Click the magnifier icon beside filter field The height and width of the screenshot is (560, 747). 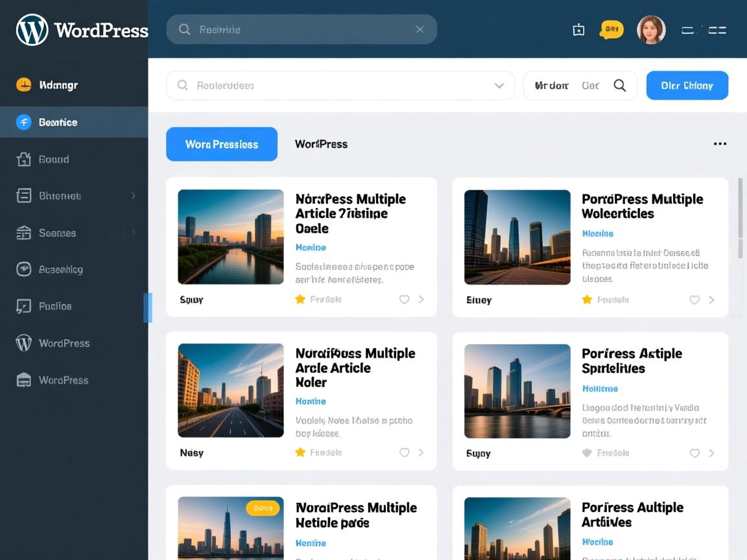click(x=620, y=86)
